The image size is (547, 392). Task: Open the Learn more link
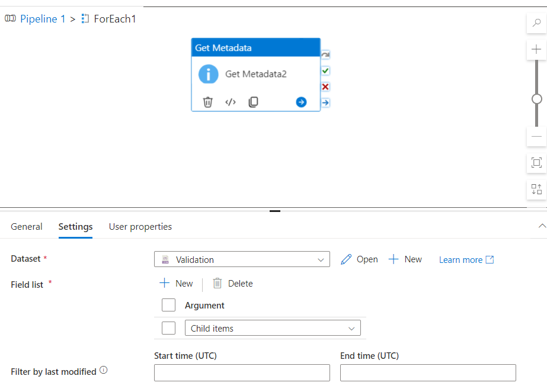466,260
